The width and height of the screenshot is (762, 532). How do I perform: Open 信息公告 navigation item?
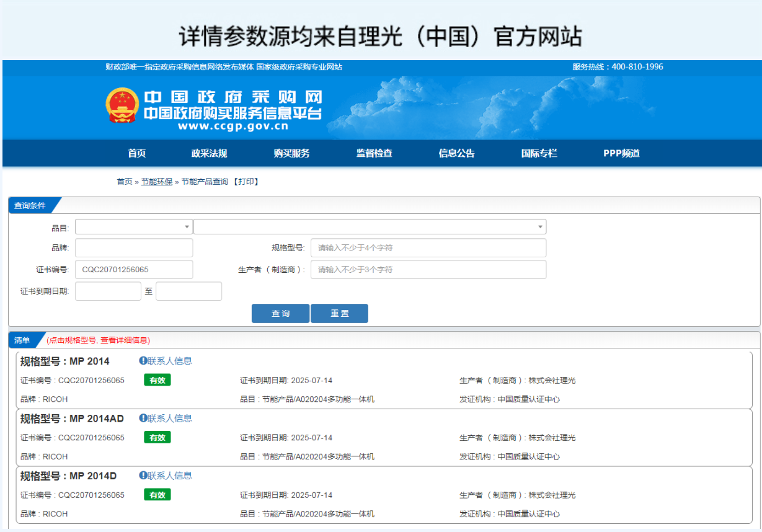456,153
